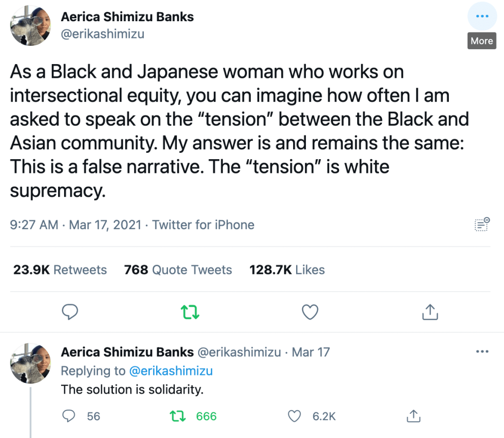Click the main tweet's profile avatar
504x438 pixels.
pyautogui.click(x=32, y=25)
